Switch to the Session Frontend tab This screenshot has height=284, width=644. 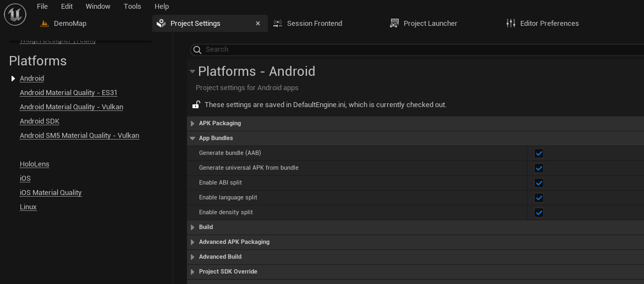[x=315, y=24]
